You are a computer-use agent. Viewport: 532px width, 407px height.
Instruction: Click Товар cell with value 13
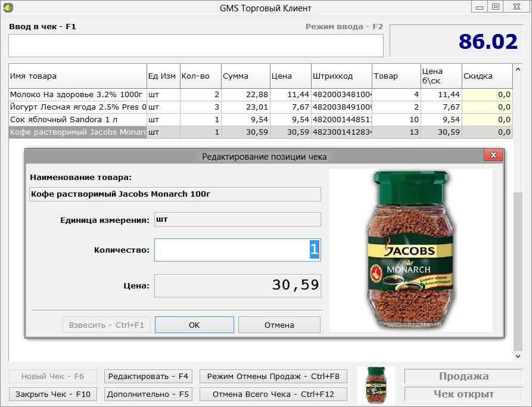coord(396,132)
